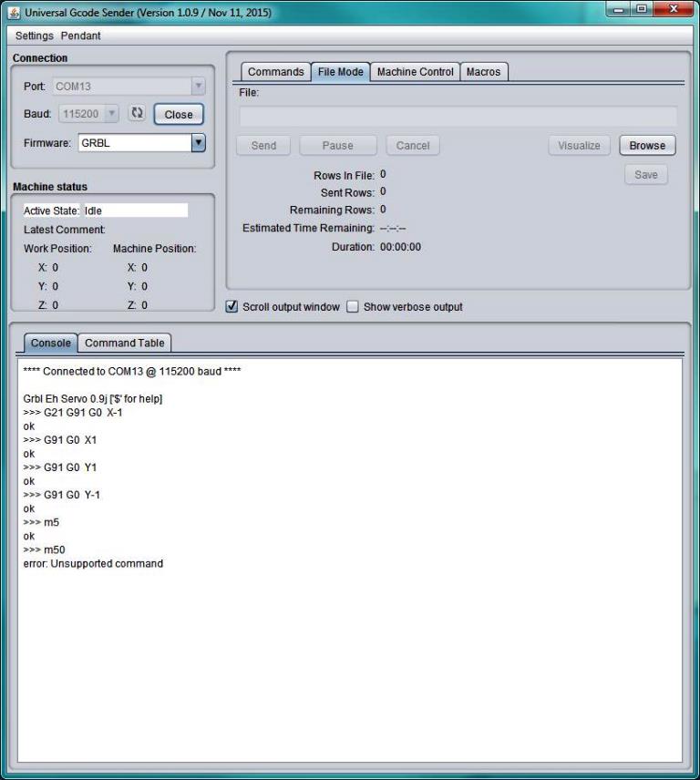
Task: Click the Pause button
Action: click(x=338, y=145)
